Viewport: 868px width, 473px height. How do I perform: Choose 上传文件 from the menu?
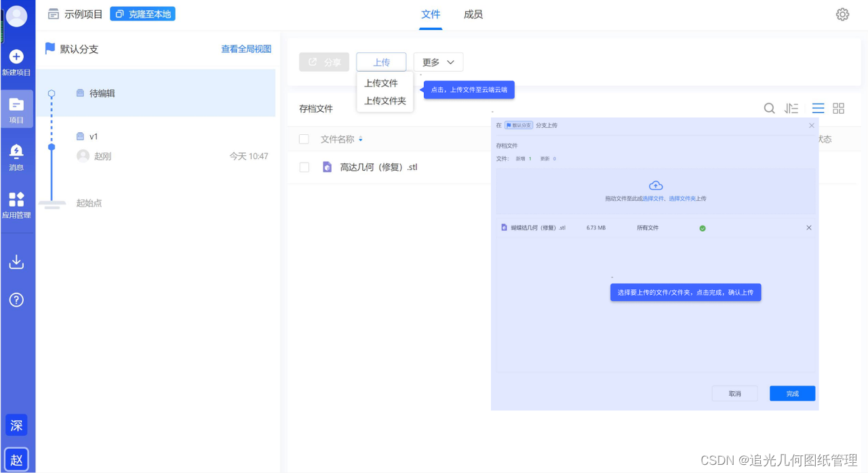point(381,83)
